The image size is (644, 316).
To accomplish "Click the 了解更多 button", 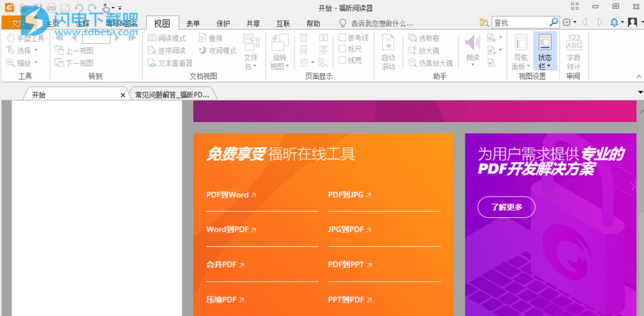I will [506, 207].
